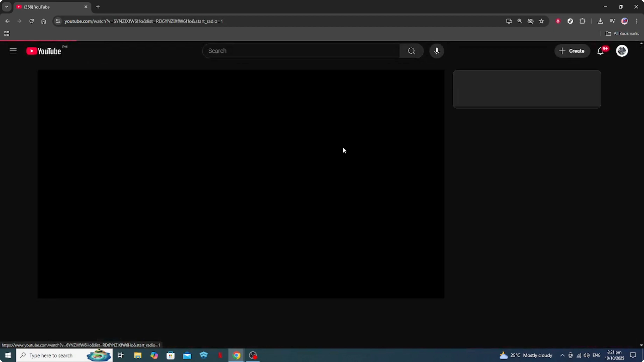Viewport: 644px width, 362px height.
Task: Open the Chrome extensions puzzle icon
Action: click(x=583, y=21)
